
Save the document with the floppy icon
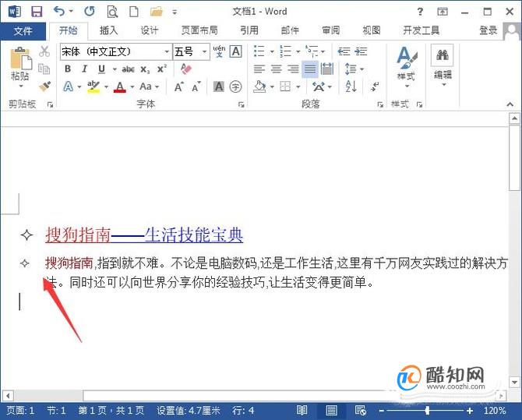coord(37,12)
